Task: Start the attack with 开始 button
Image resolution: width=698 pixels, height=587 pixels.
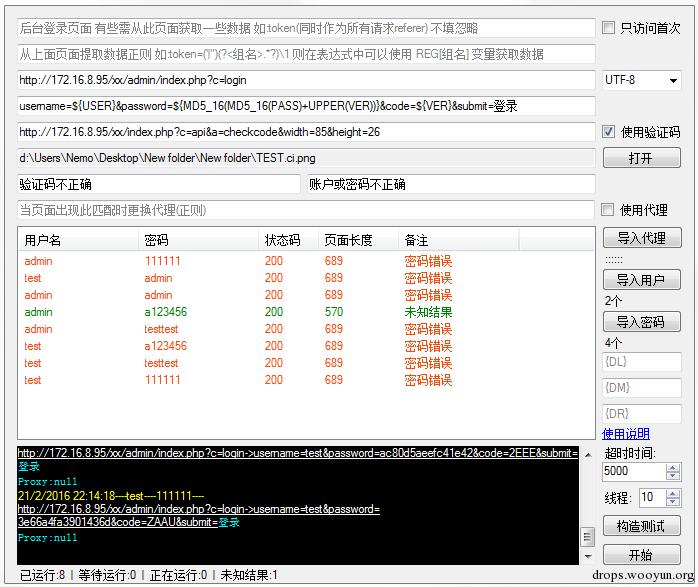Action: [641, 555]
